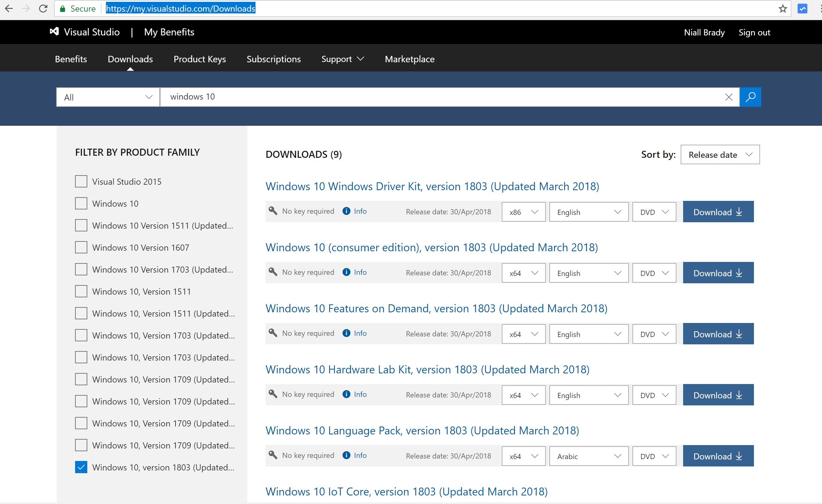Viewport: 822px width, 504px height.
Task: Download Windows 10 Language Pack
Action: point(718,456)
